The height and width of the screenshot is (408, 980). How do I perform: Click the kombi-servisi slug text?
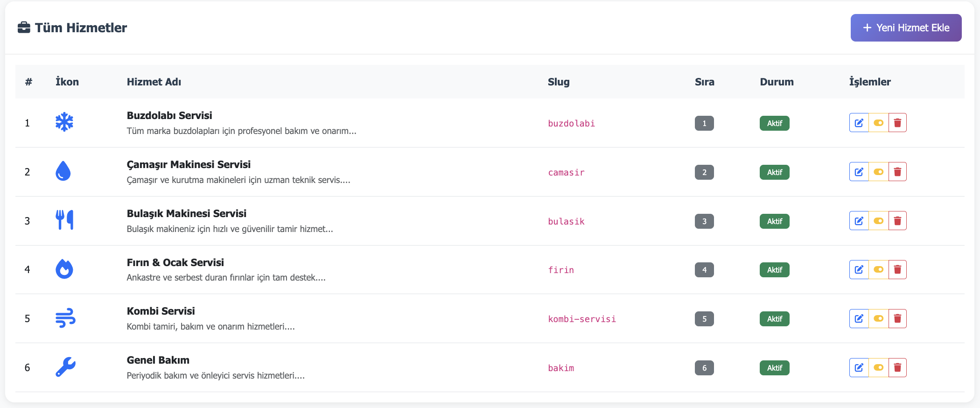[582, 319]
